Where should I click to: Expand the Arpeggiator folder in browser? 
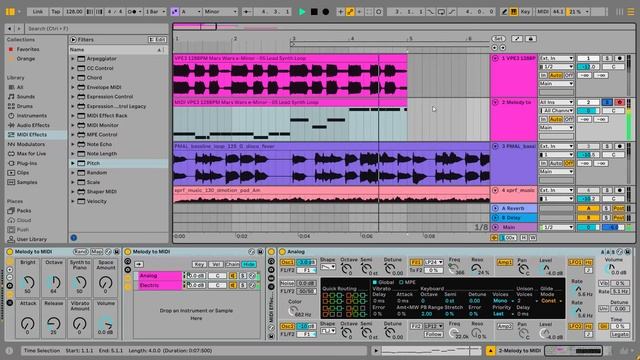click(x=73, y=59)
